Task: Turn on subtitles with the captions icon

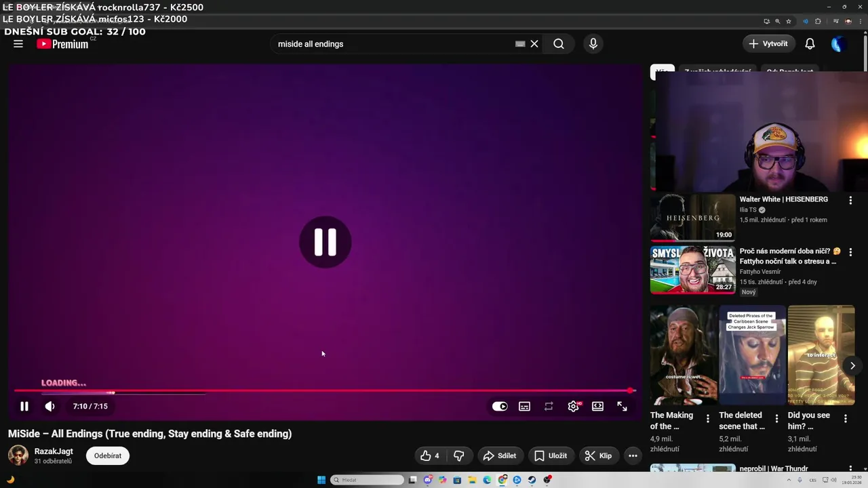Action: [524, 407]
